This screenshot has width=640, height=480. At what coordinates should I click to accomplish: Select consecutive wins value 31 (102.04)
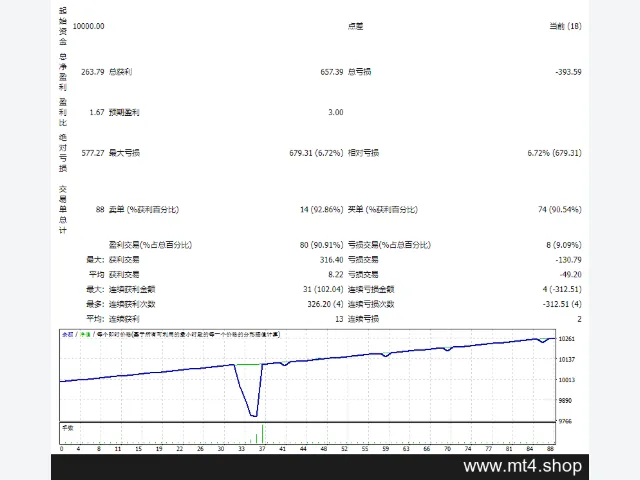tap(323, 289)
